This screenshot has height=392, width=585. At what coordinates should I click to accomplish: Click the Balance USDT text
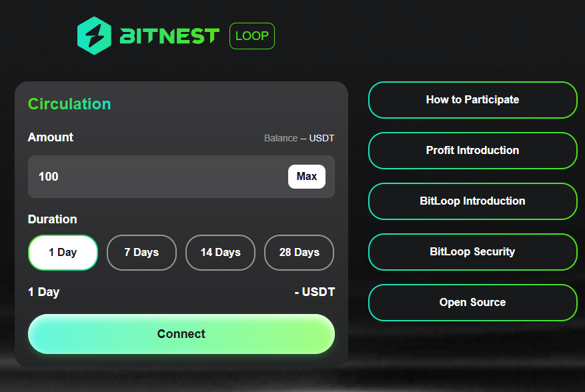299,139
